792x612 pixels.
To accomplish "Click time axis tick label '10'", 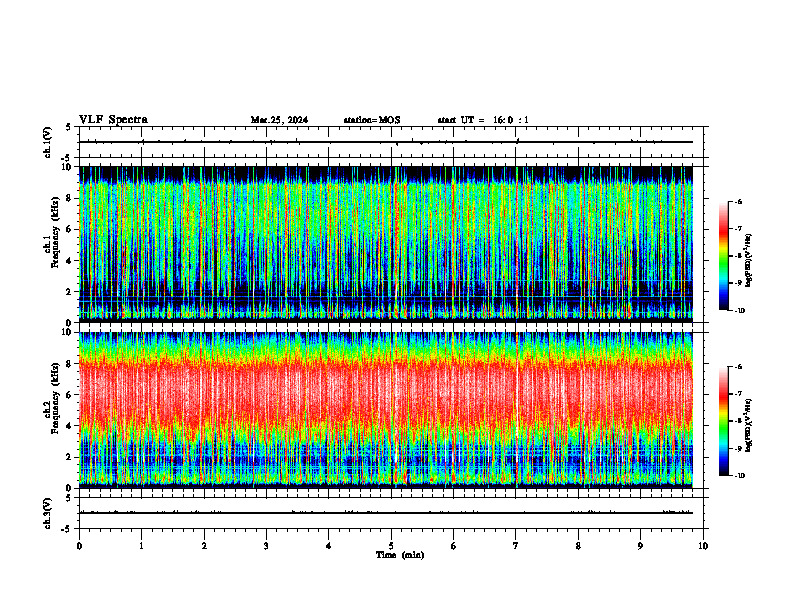I will click(x=703, y=546).
